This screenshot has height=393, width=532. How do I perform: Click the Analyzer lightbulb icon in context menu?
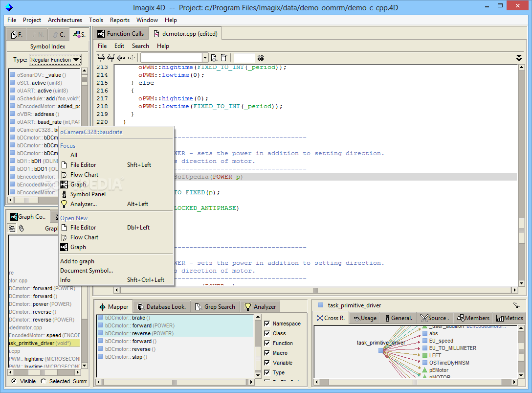coord(64,204)
